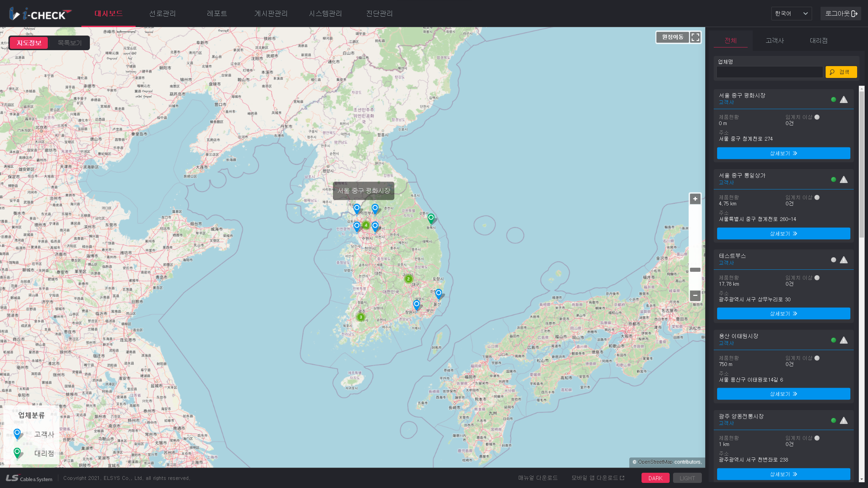Select the 지도정보 view toggle

point(29,43)
